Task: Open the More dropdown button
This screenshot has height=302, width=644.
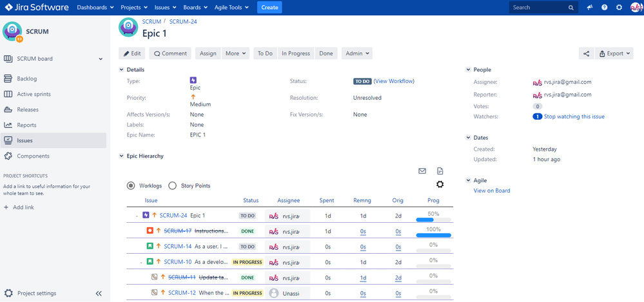Action: tap(236, 53)
